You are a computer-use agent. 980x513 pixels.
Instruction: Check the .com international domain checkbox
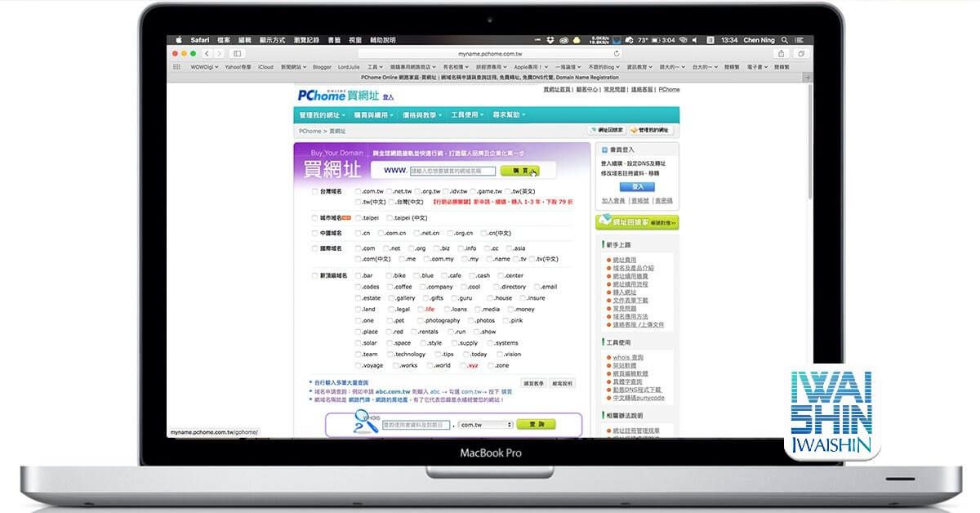pyautogui.click(x=359, y=248)
